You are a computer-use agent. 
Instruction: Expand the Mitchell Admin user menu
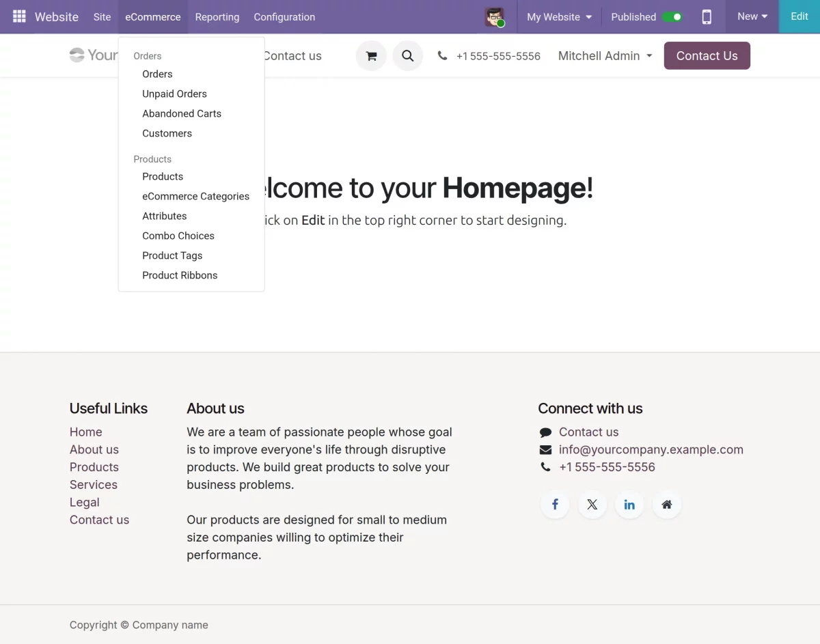tap(605, 56)
